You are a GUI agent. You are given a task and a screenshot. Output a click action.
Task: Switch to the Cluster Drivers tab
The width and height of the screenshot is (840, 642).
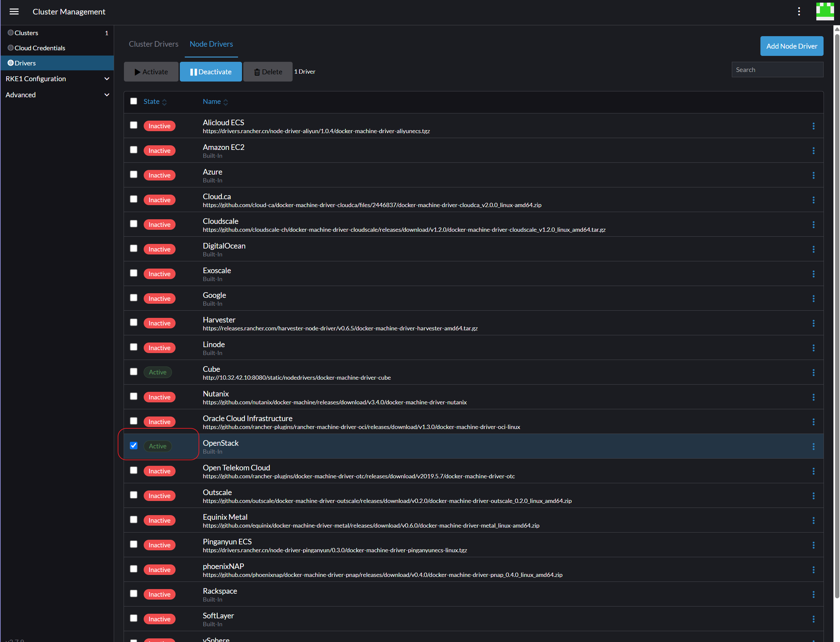pos(154,44)
